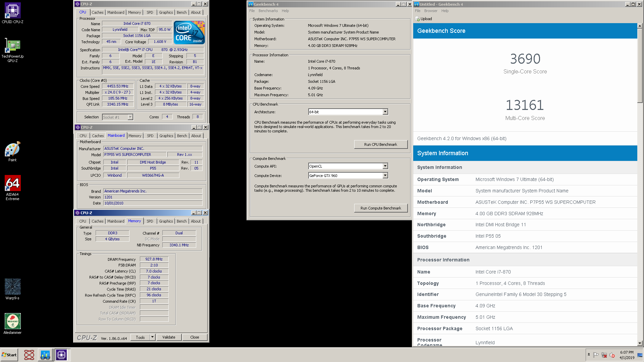The width and height of the screenshot is (644, 362).
Task: Click the CPU-Z Validate button
Action: (169, 337)
